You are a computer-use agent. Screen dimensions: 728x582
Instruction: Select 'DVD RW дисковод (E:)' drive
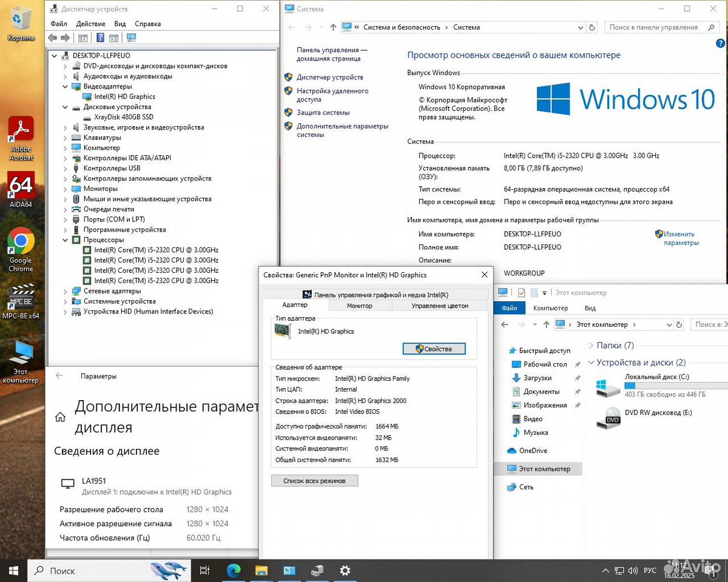(x=644, y=417)
